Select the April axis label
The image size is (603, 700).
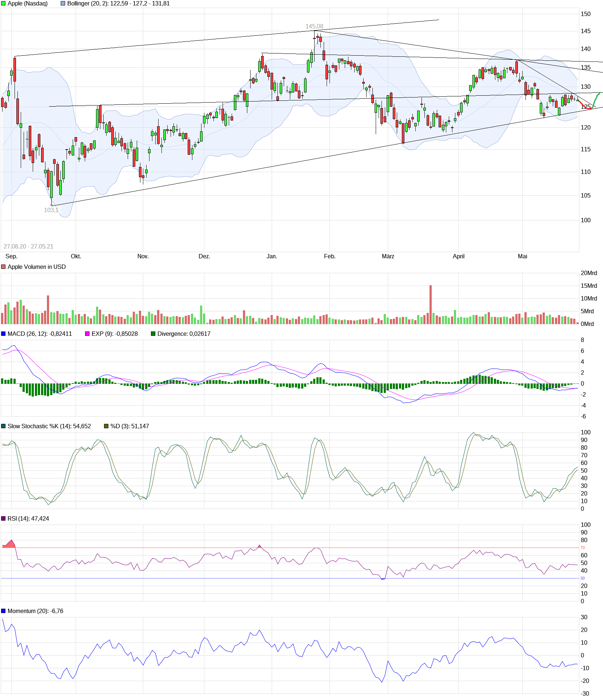[x=459, y=256]
